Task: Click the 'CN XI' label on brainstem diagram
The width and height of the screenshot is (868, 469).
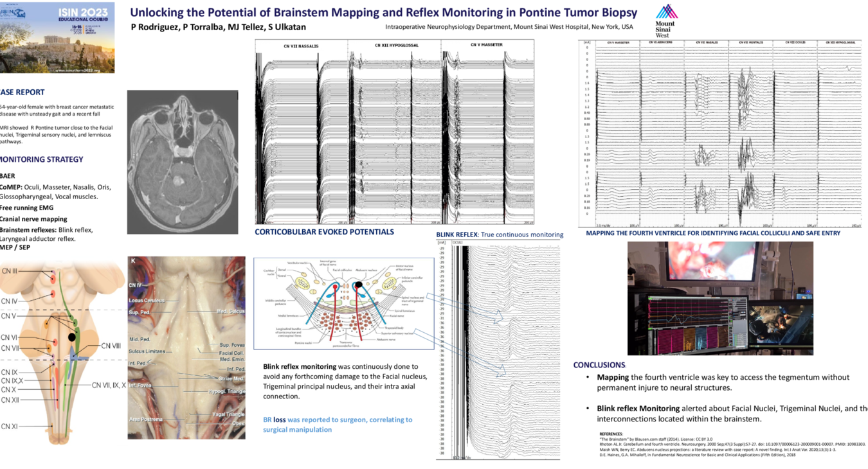Action: [10, 427]
